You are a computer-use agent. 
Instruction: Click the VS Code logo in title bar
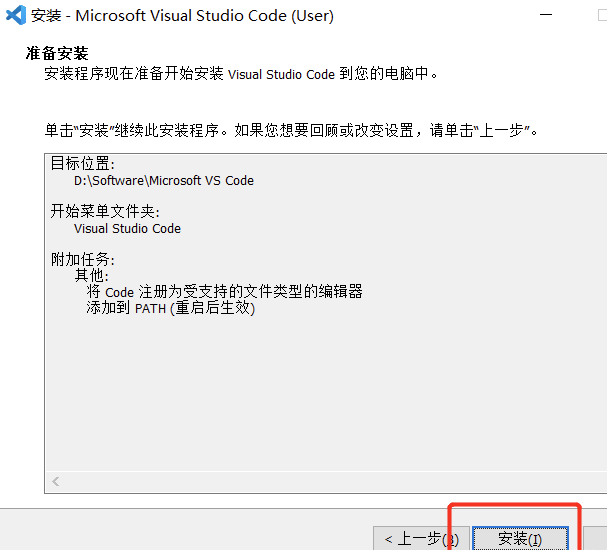(x=16, y=15)
